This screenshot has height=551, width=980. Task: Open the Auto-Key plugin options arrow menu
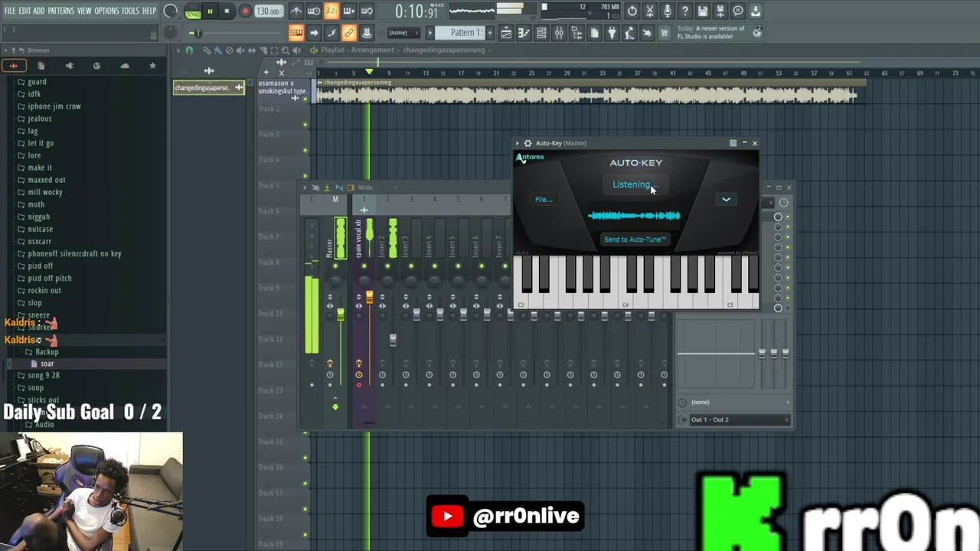pos(518,143)
